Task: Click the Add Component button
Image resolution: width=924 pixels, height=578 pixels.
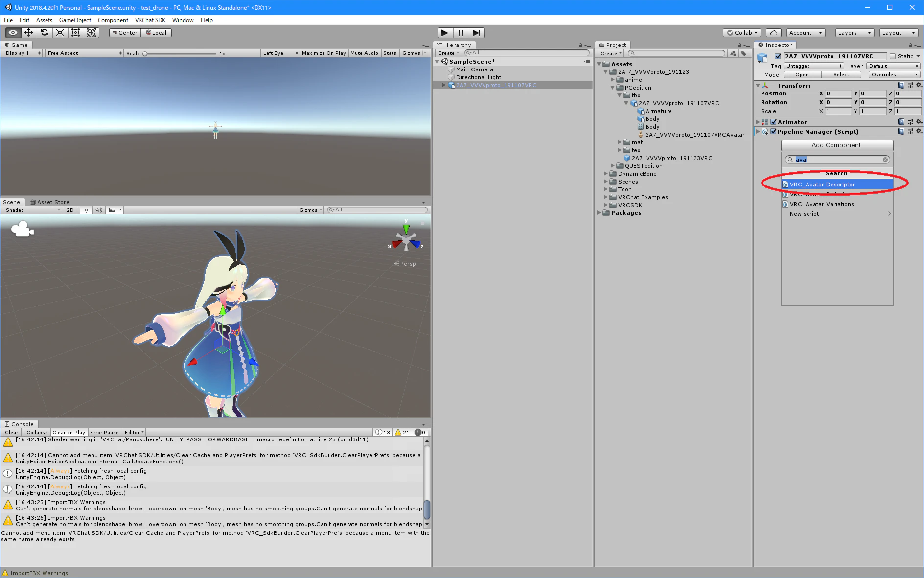Action: (x=837, y=145)
